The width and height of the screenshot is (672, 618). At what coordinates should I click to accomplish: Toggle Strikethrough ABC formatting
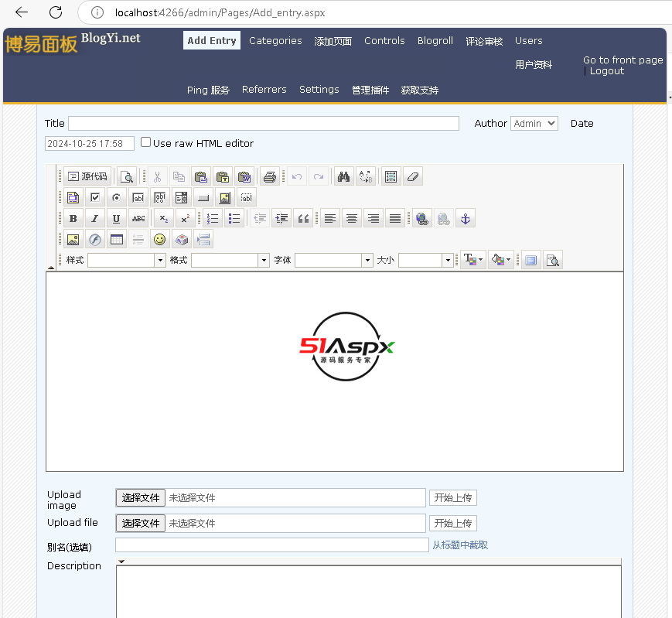point(138,219)
